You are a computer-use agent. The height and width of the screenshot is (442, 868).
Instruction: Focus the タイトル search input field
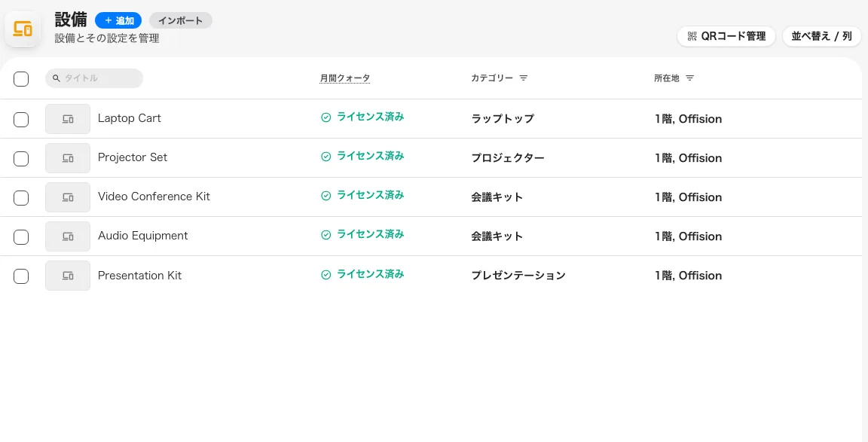[94, 78]
